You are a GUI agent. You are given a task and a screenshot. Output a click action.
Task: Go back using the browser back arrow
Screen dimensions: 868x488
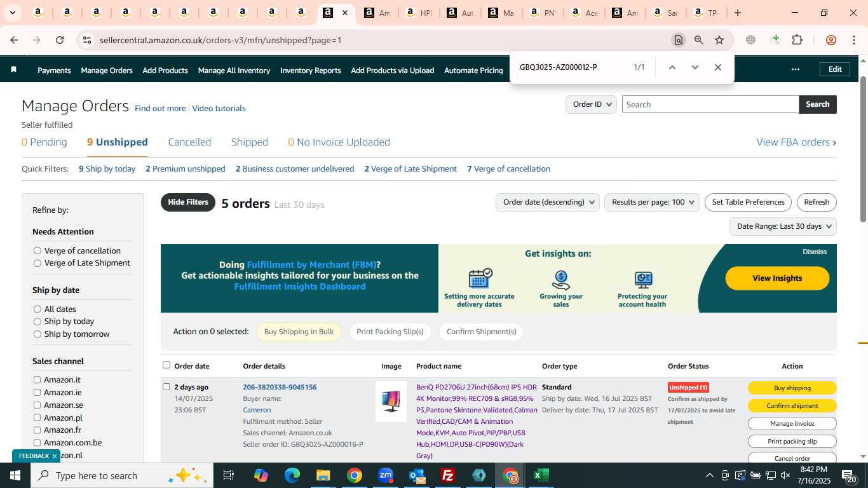13,40
